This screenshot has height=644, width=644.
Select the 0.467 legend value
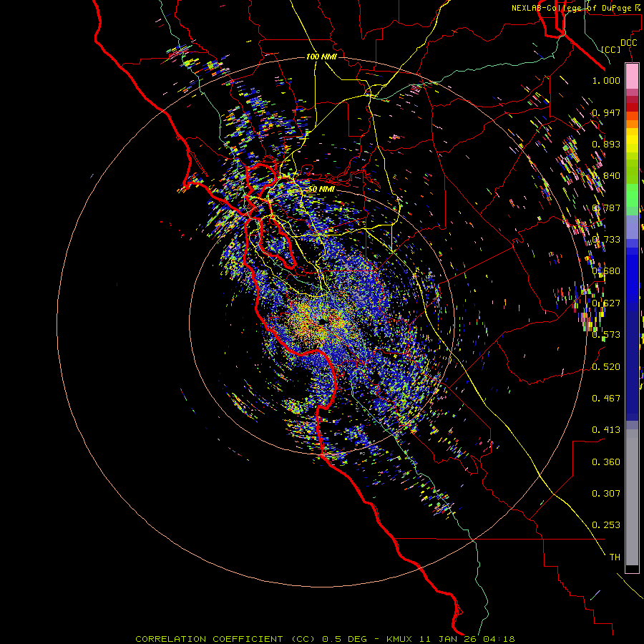[606, 398]
